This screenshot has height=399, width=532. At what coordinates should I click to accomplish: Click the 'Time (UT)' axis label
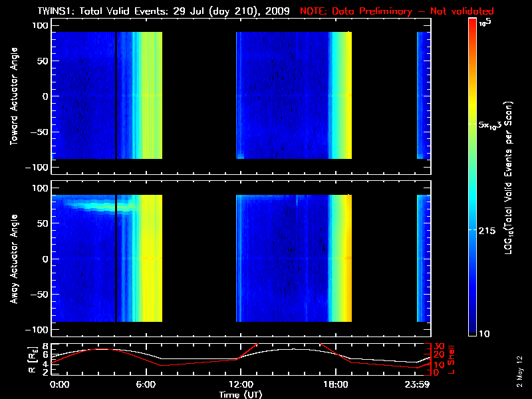(x=241, y=394)
